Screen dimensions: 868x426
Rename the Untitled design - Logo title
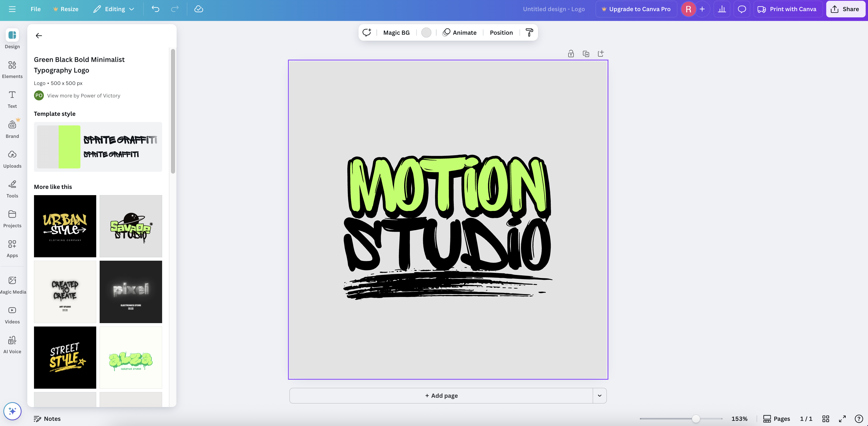coord(554,9)
